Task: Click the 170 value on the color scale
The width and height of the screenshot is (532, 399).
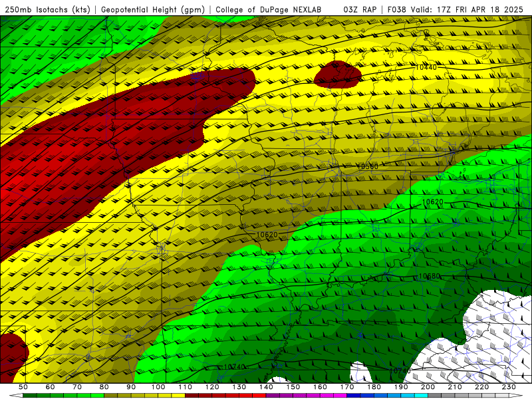Action: coord(347,387)
